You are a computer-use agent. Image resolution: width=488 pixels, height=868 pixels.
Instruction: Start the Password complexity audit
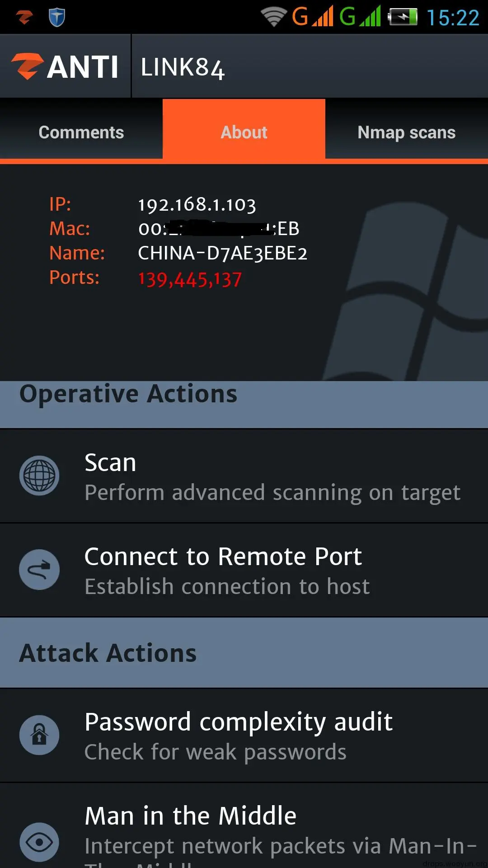coord(244,736)
